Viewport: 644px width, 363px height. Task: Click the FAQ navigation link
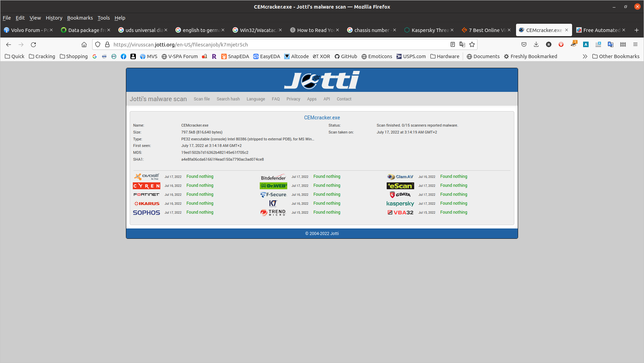point(276,99)
